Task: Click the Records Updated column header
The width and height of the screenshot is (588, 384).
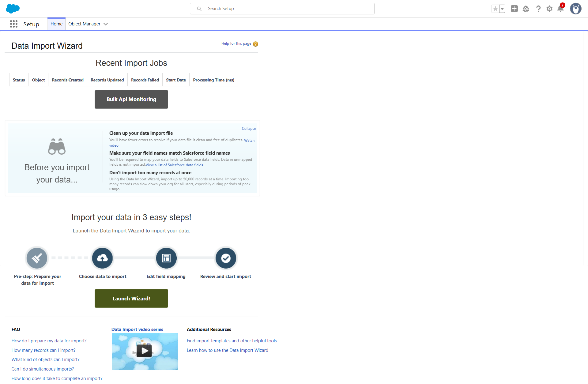Action: pyautogui.click(x=107, y=80)
